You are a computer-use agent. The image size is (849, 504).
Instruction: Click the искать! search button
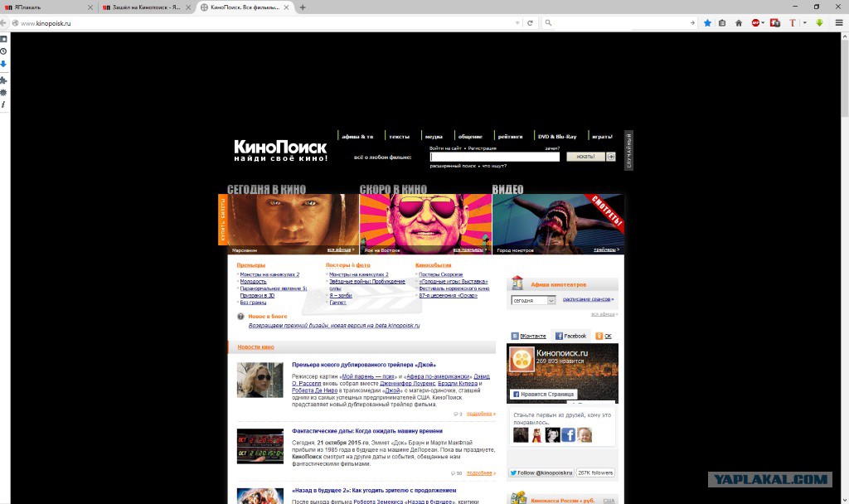point(585,157)
